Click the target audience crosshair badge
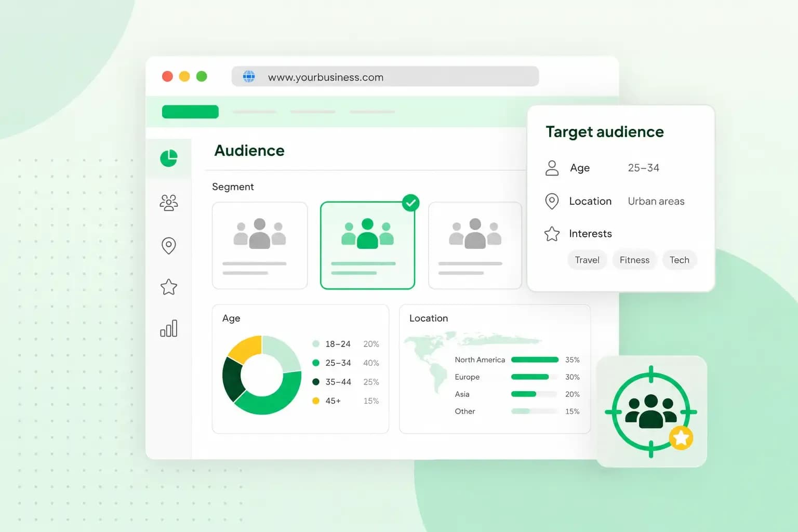The height and width of the screenshot is (532, 798). 651,411
